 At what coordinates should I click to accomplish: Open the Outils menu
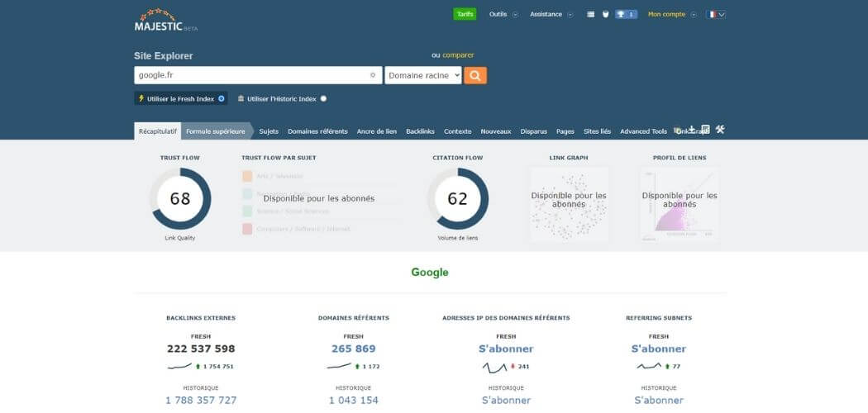(498, 14)
